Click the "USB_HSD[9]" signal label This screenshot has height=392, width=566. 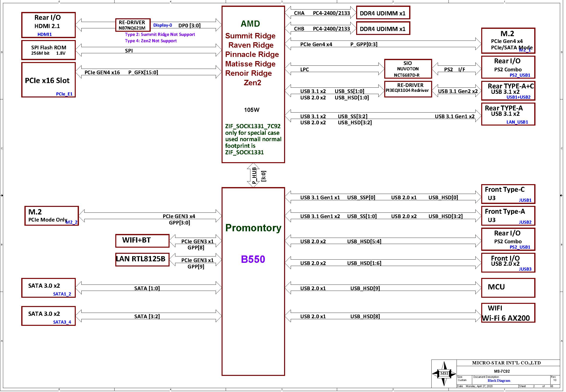coord(365,288)
